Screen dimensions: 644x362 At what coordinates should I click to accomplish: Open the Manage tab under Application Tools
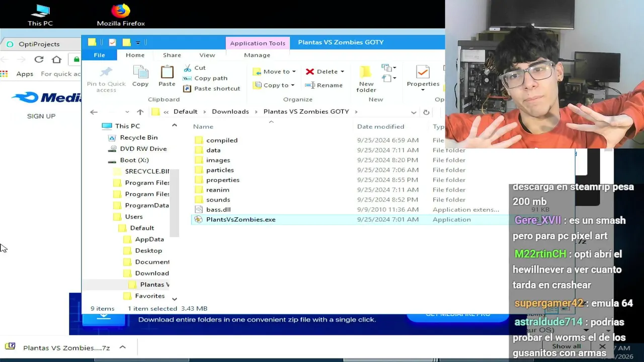257,55
